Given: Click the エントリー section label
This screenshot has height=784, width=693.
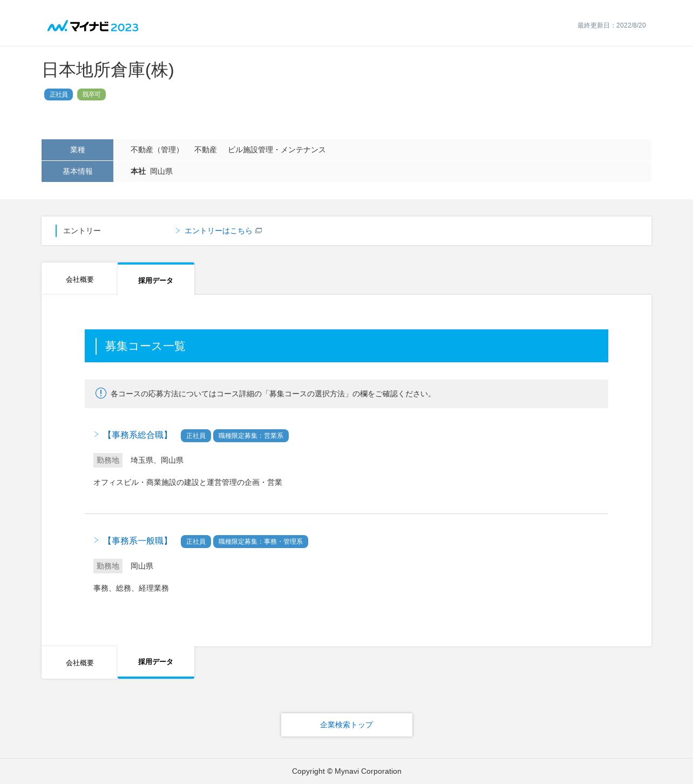Looking at the screenshot, I should 82,231.
